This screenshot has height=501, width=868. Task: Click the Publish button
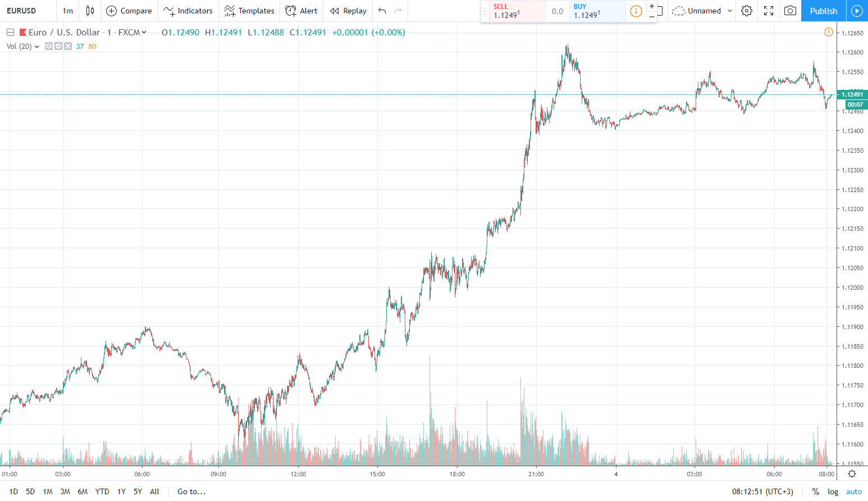coord(824,11)
